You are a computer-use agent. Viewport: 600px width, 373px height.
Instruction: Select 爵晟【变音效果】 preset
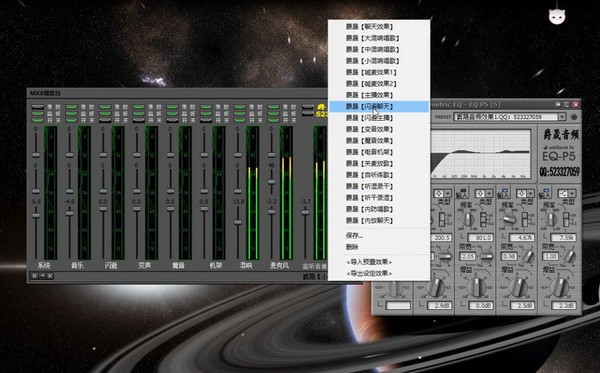click(x=379, y=129)
